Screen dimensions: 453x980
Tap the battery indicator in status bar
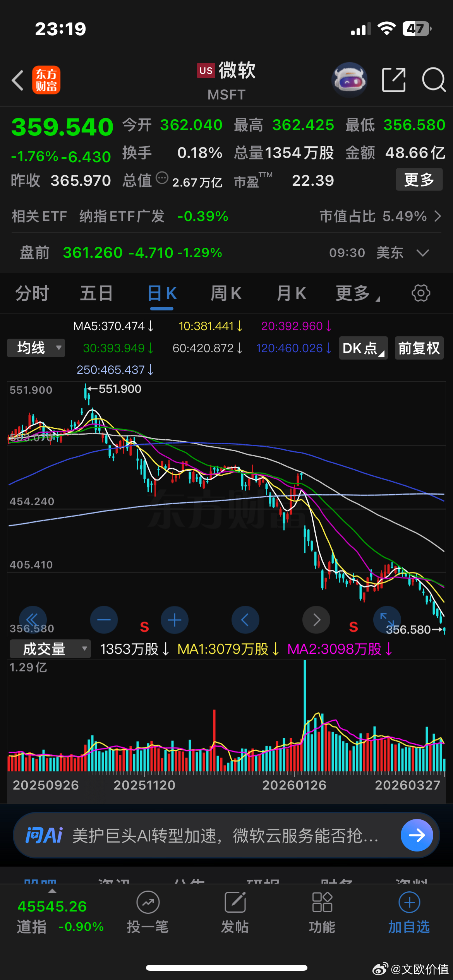click(x=417, y=29)
